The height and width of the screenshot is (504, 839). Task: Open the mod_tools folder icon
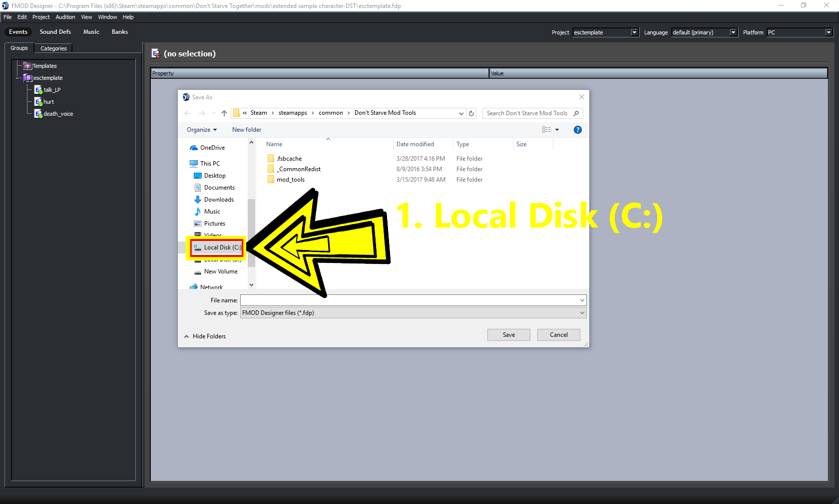point(271,180)
